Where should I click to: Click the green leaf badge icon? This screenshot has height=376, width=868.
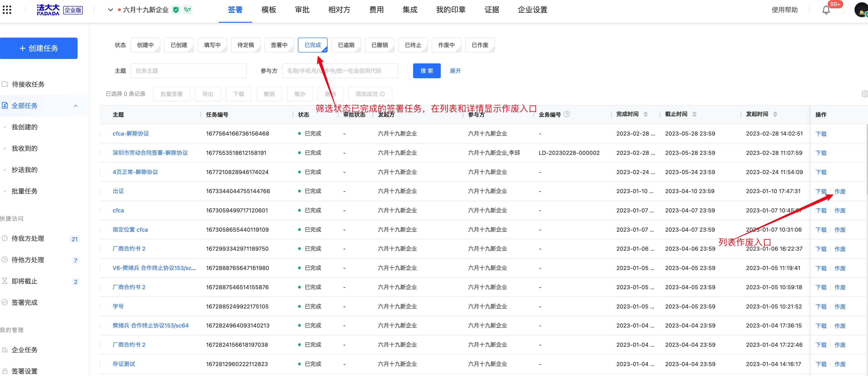(x=187, y=10)
